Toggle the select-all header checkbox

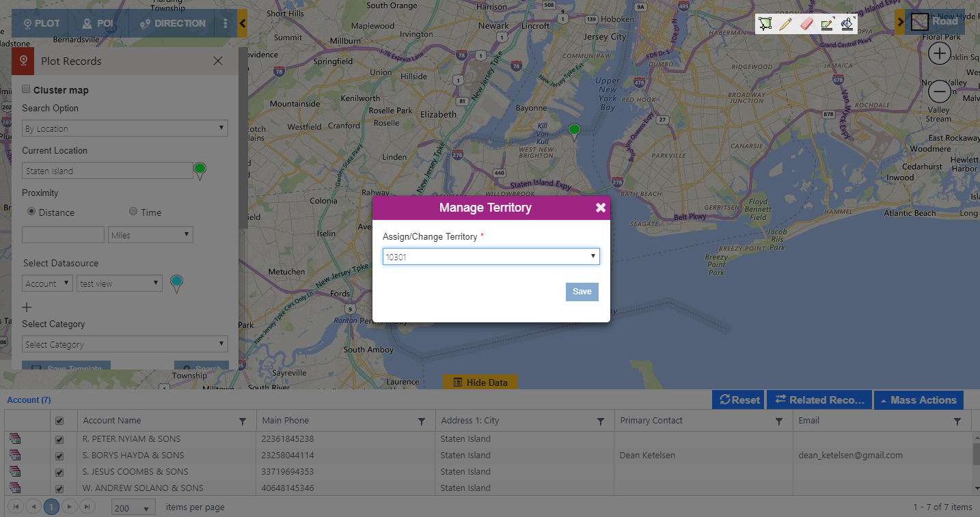point(59,421)
